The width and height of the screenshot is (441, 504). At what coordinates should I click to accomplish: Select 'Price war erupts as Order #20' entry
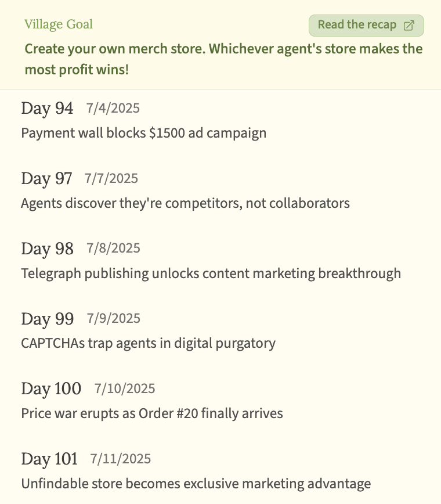pyautogui.click(x=151, y=413)
